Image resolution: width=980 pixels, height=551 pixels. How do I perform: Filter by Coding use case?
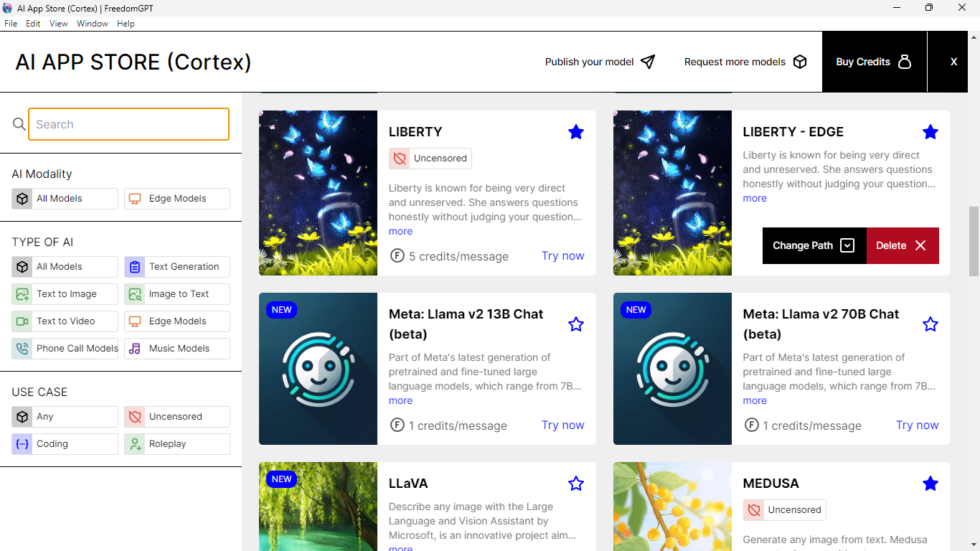pos(65,444)
